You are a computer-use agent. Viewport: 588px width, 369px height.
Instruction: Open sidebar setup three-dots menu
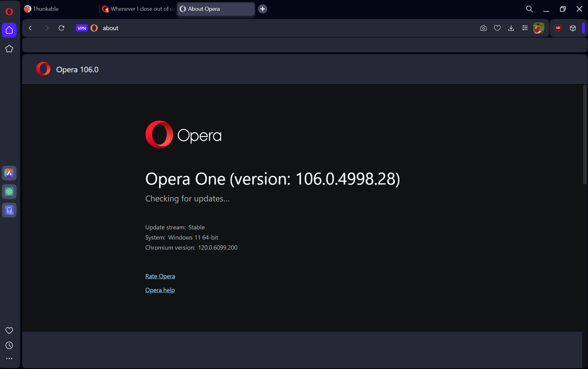9,359
